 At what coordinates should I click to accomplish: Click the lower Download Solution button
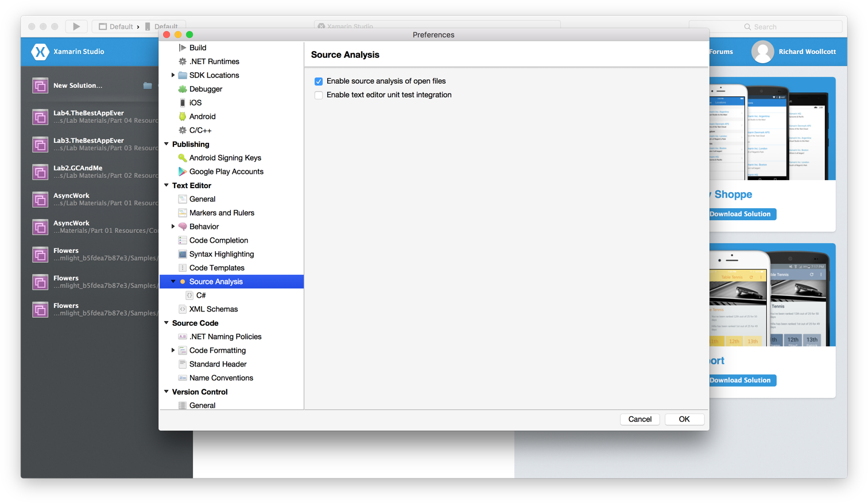point(742,380)
